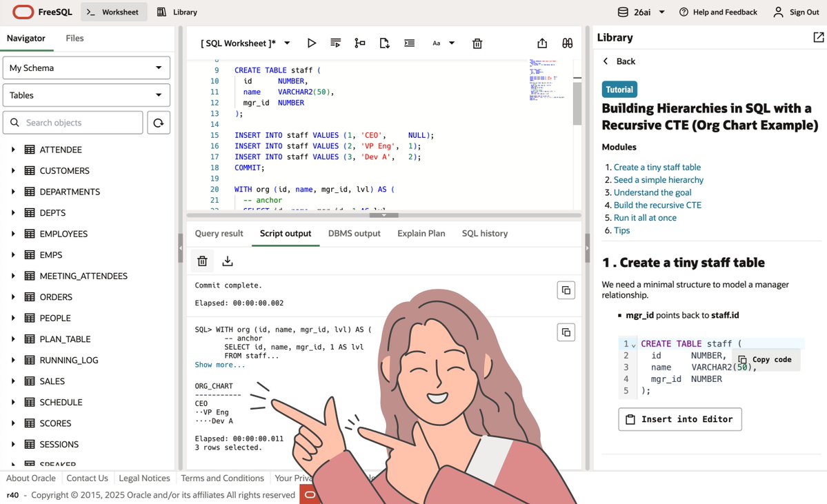
Task: Click the Insert into Editor button
Action: point(679,419)
